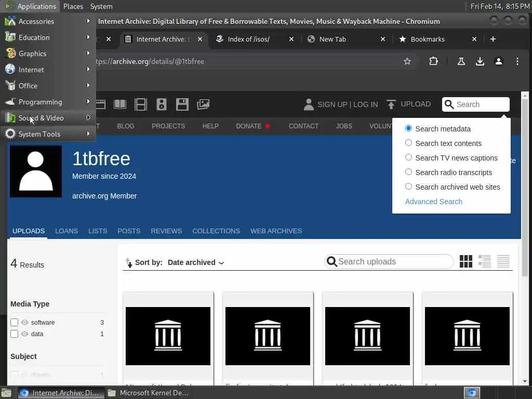This screenshot has width=532, height=399.
Task: Open the Chromium downloads icon
Action: [480, 61]
